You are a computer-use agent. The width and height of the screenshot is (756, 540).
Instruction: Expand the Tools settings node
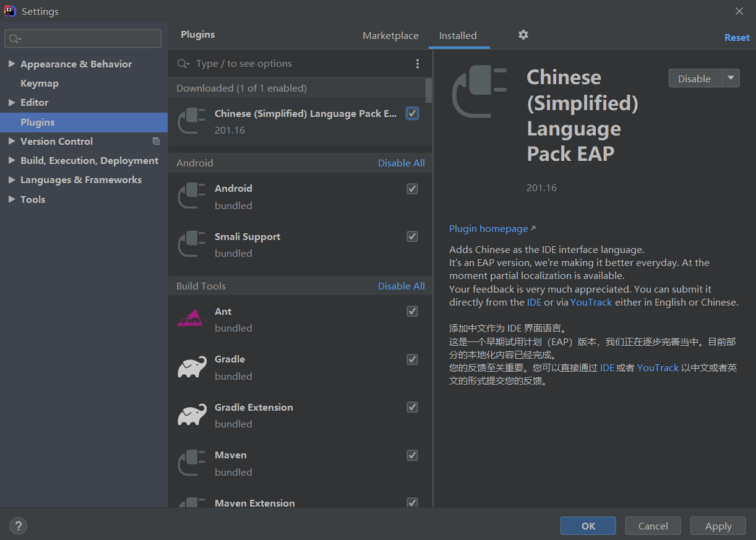coord(12,199)
